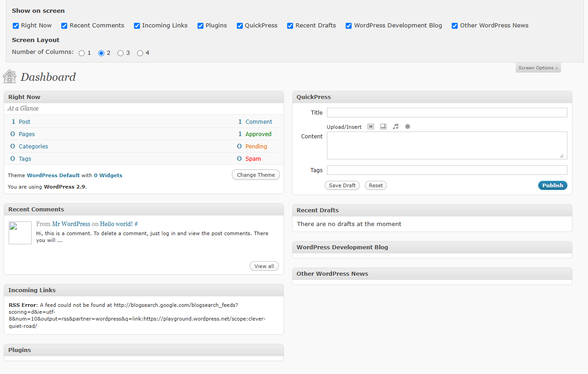Click the 'Screen Layout' heading
588x374 pixels.
[x=36, y=40]
